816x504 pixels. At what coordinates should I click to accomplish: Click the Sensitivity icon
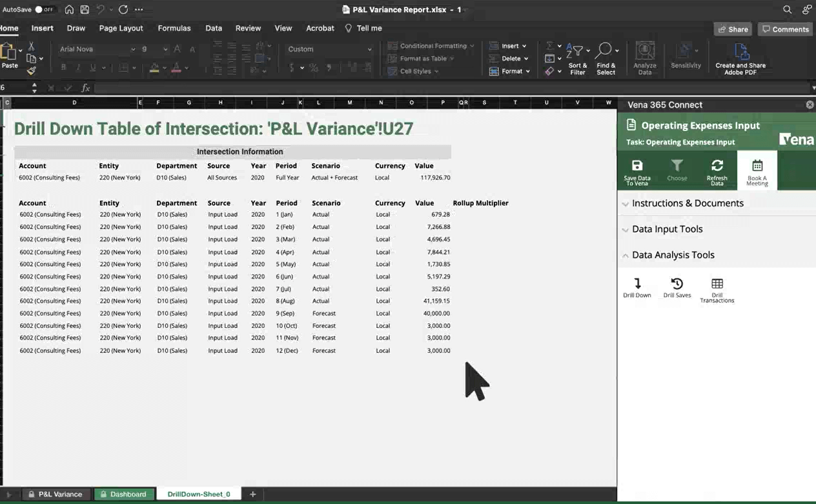point(686,58)
